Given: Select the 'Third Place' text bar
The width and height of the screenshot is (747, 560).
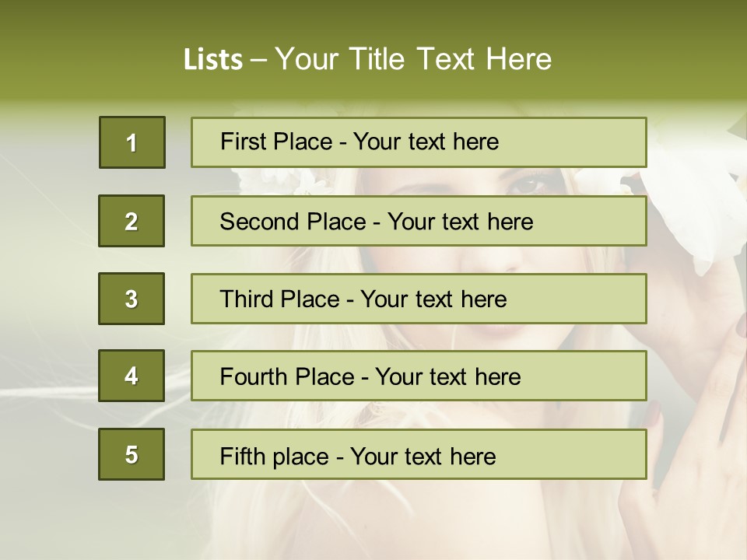Looking at the screenshot, I should 419,299.
